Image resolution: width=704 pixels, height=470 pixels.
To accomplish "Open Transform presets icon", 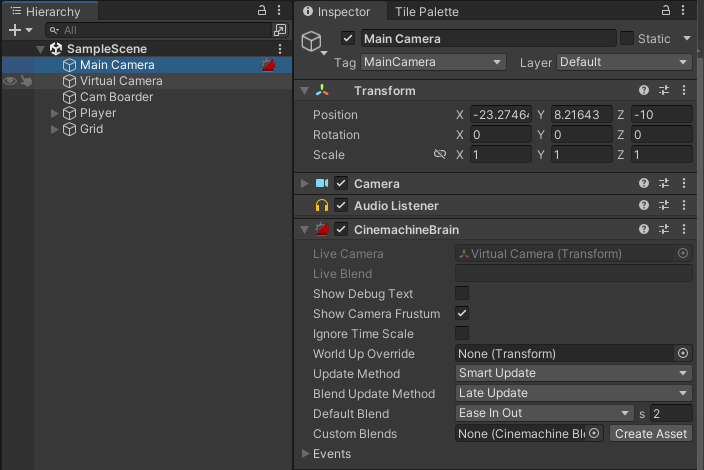I will tap(664, 90).
